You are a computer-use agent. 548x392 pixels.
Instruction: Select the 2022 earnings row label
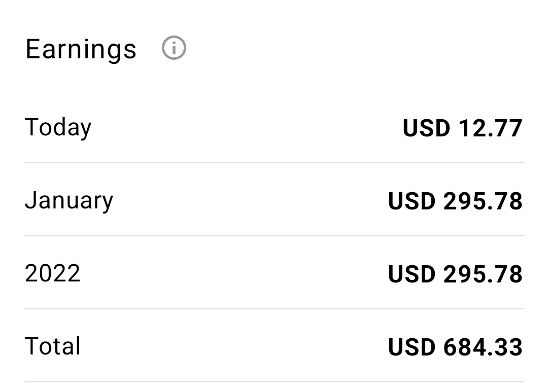52,273
